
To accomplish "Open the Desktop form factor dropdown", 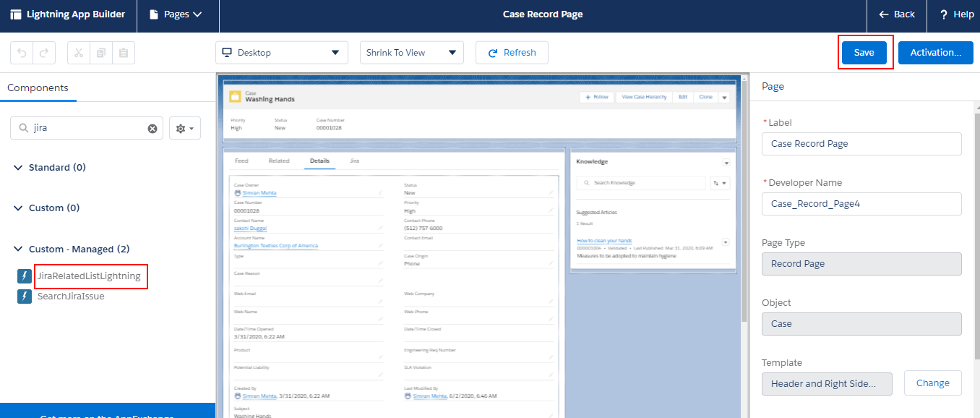I will point(282,53).
